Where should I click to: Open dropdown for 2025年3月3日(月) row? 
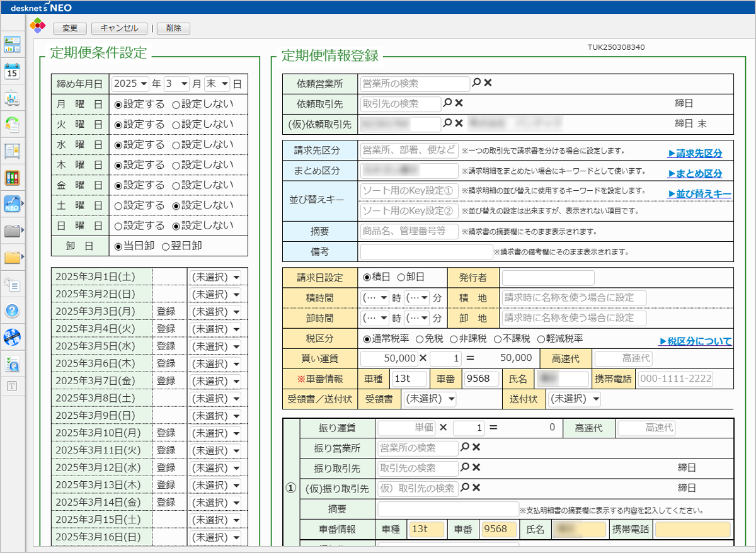click(x=215, y=311)
